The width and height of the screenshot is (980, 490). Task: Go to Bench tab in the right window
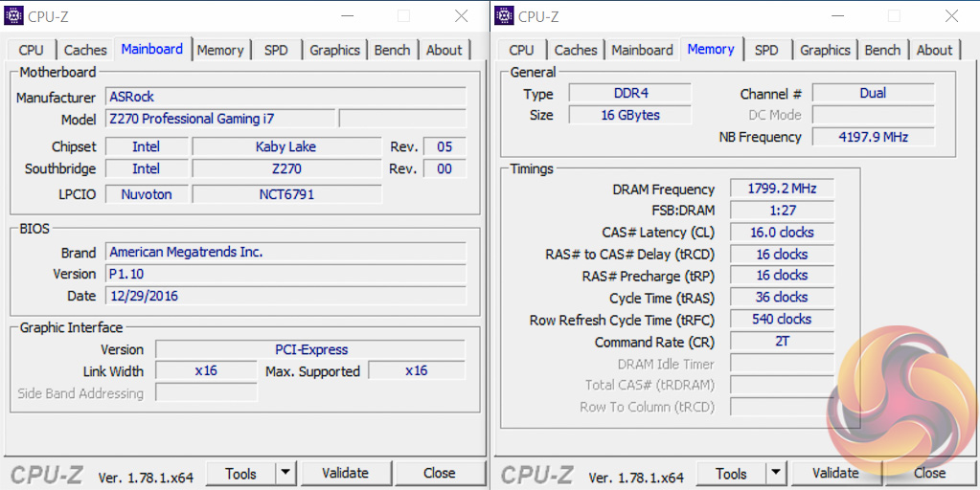[x=882, y=50]
